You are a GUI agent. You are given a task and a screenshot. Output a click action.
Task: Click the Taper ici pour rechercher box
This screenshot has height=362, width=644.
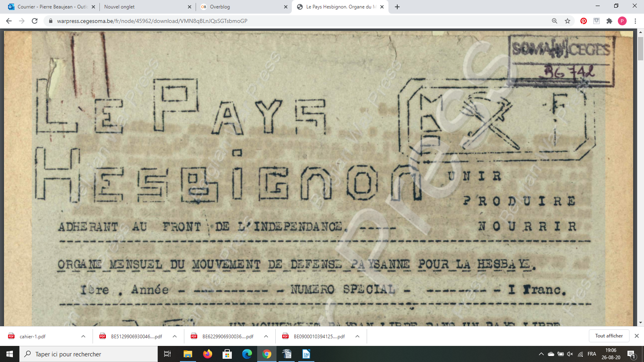click(89, 354)
